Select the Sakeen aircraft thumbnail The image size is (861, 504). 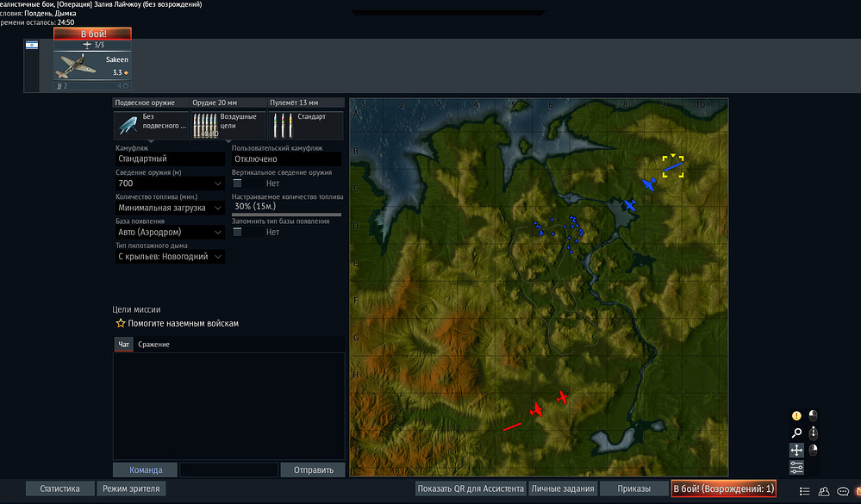pyautogui.click(x=92, y=65)
